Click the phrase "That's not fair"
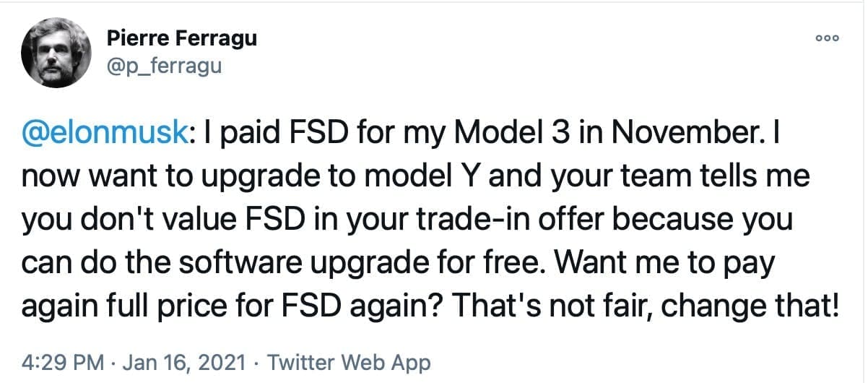Screen dimensions: 868x383 click(526, 304)
